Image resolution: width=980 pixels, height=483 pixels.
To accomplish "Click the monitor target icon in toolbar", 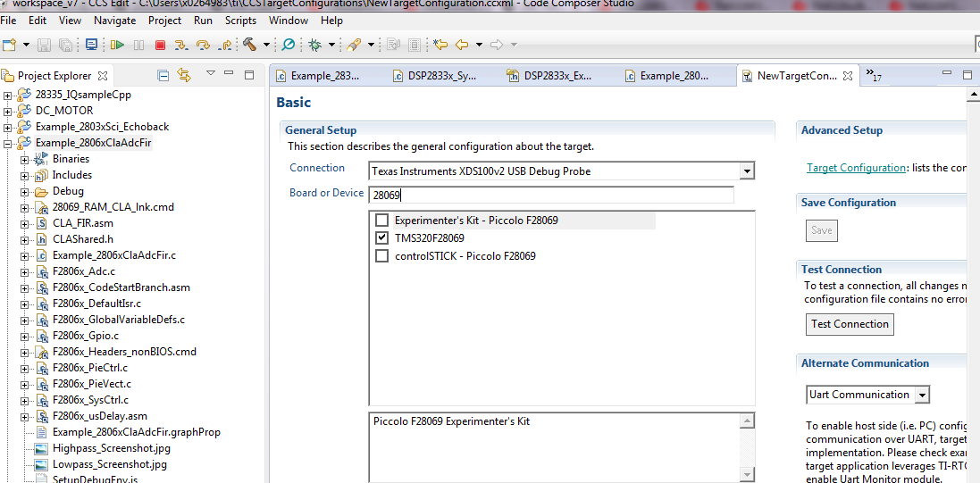I will click(x=91, y=45).
